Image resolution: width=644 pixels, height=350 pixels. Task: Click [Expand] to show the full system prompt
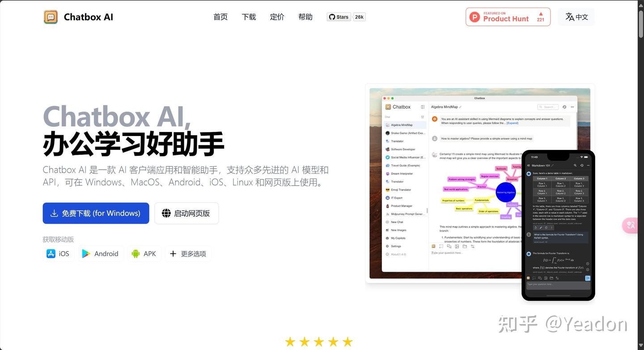pos(512,123)
